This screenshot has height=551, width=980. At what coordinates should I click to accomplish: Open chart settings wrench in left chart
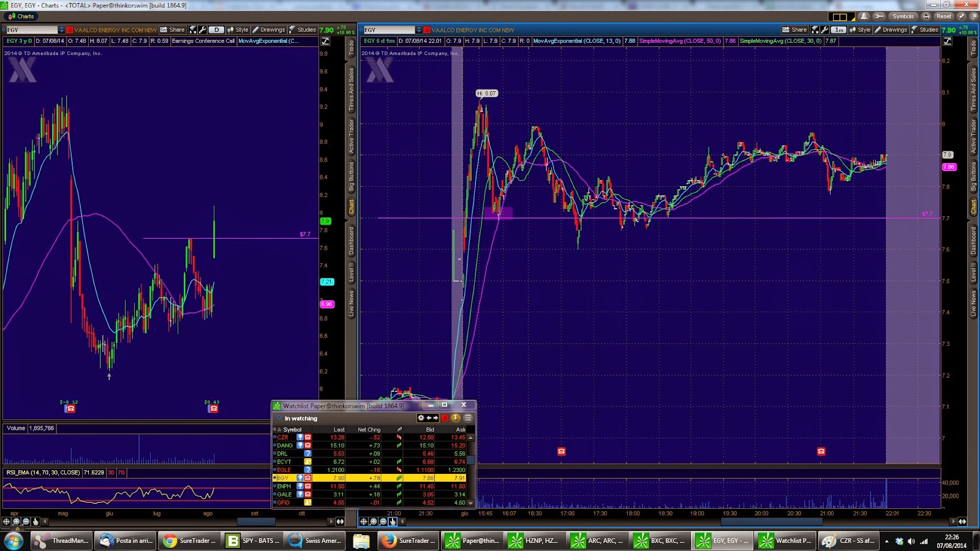[x=202, y=29]
